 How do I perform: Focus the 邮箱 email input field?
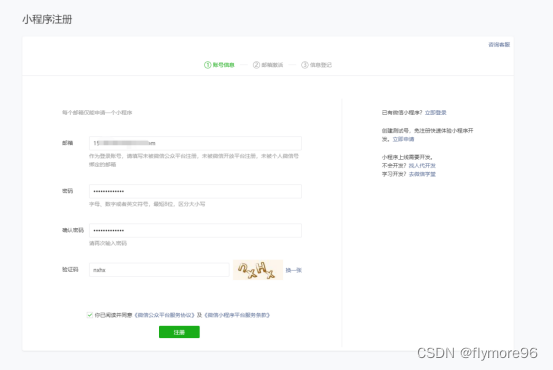tap(195, 143)
